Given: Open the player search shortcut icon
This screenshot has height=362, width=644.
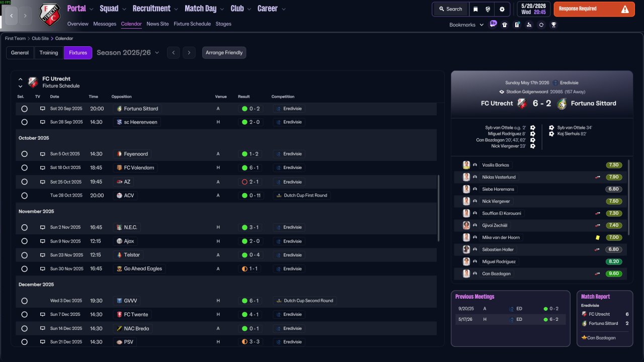Looking at the screenshot, I should [529, 25].
